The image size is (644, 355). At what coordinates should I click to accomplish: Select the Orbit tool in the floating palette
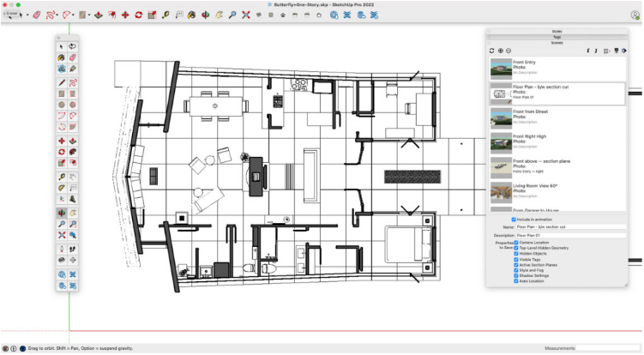[62, 212]
